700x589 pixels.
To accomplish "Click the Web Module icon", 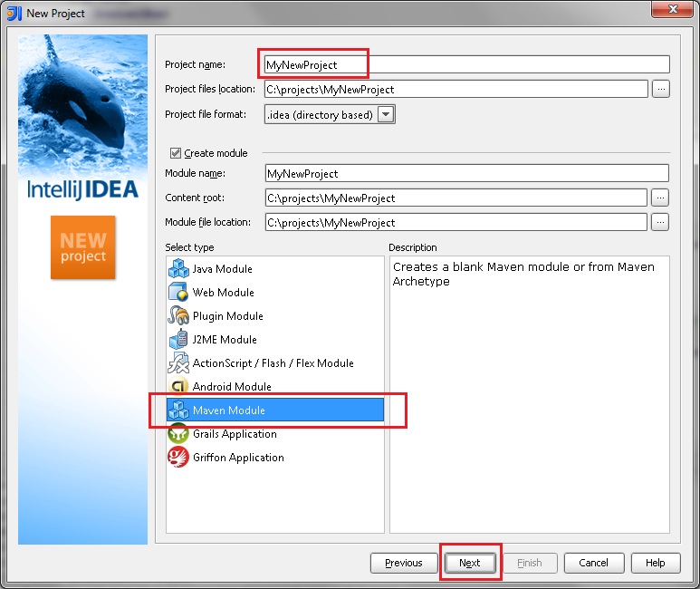I will [x=178, y=293].
